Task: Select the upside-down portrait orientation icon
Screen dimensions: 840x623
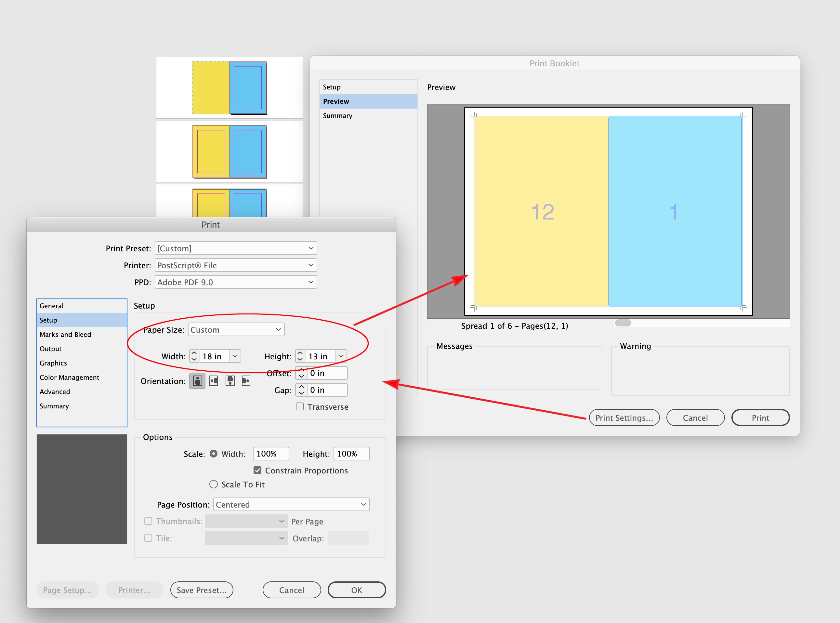Action: pyautogui.click(x=230, y=381)
